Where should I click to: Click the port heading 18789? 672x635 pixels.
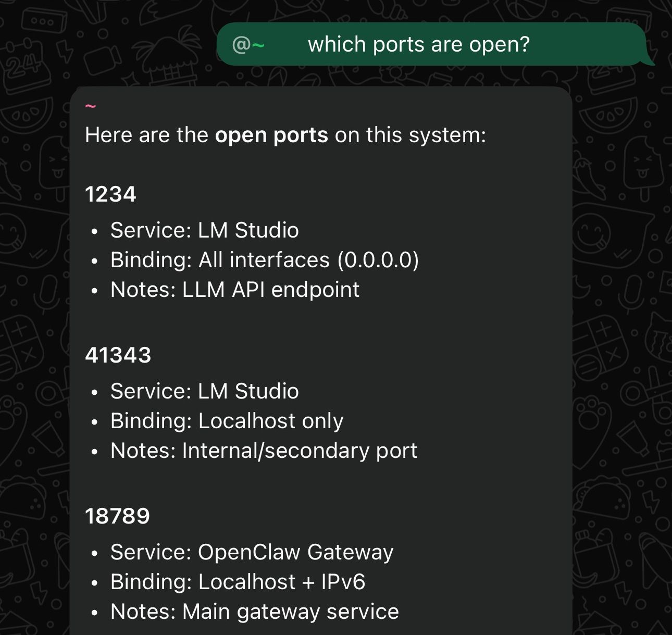[118, 517]
